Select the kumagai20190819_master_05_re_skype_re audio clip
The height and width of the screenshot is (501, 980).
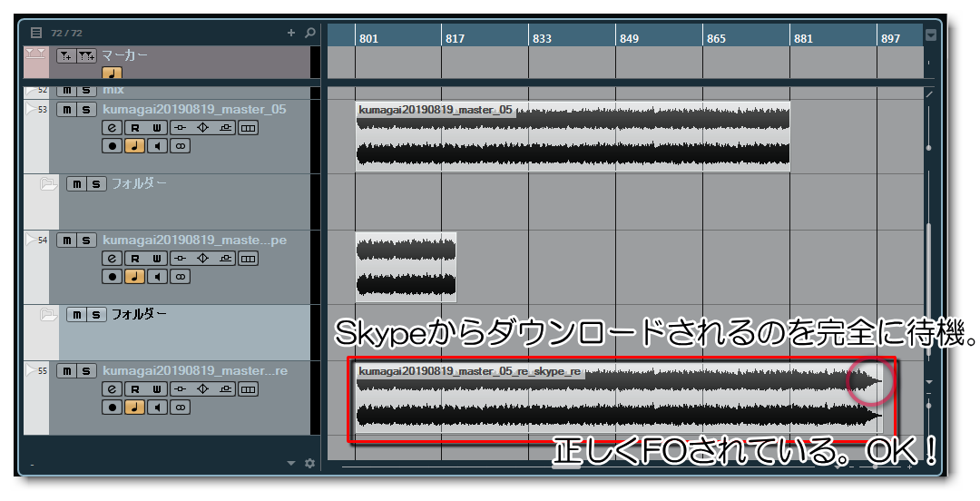[619, 398]
